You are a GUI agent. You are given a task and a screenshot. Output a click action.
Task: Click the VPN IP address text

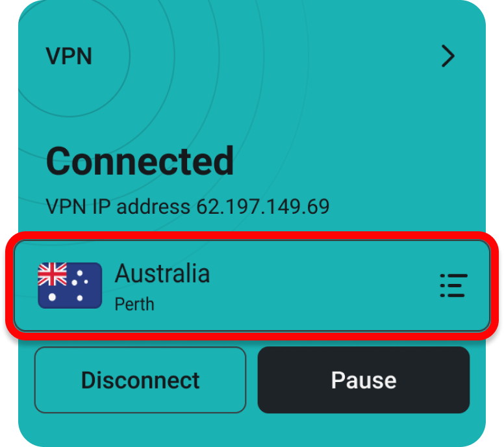[188, 206]
